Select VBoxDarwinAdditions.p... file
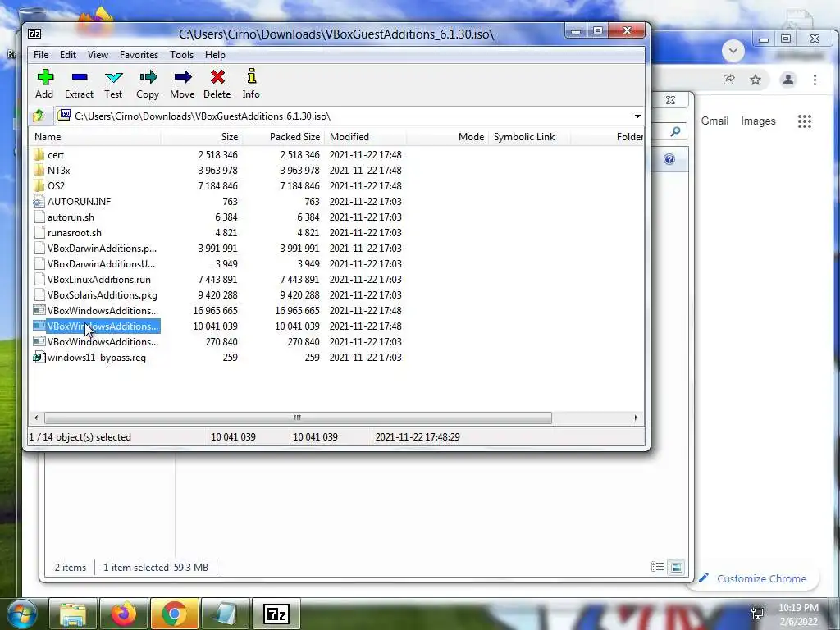840x630 pixels. click(x=102, y=248)
